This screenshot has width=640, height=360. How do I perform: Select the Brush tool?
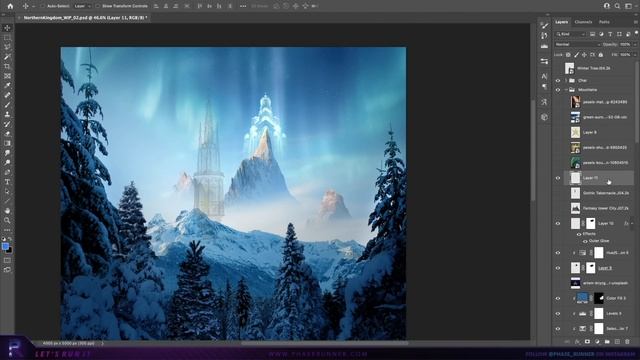coord(7,105)
